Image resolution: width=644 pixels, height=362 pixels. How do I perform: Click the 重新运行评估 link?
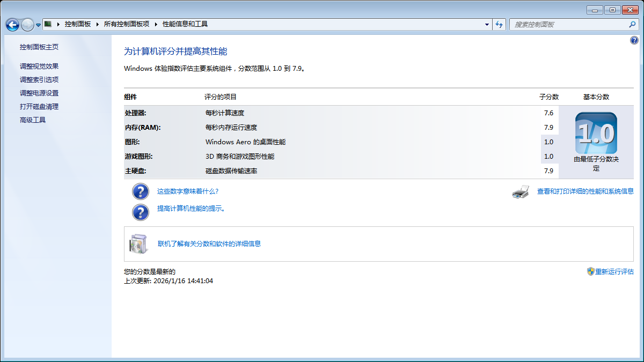pos(614,272)
